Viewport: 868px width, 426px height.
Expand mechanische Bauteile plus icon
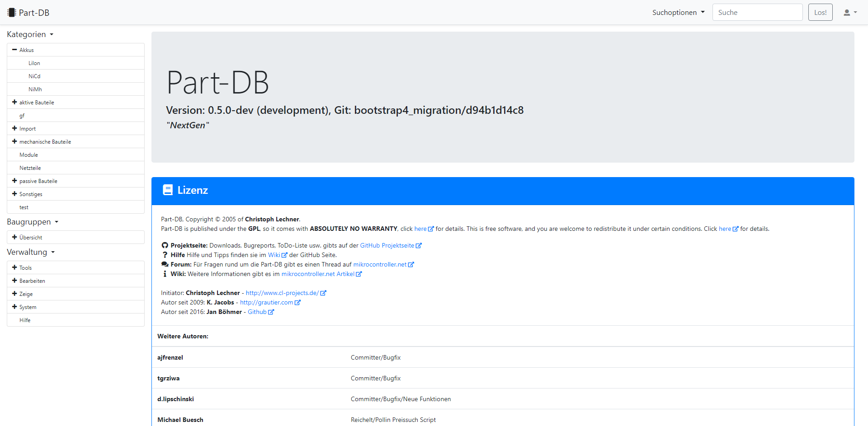14,141
